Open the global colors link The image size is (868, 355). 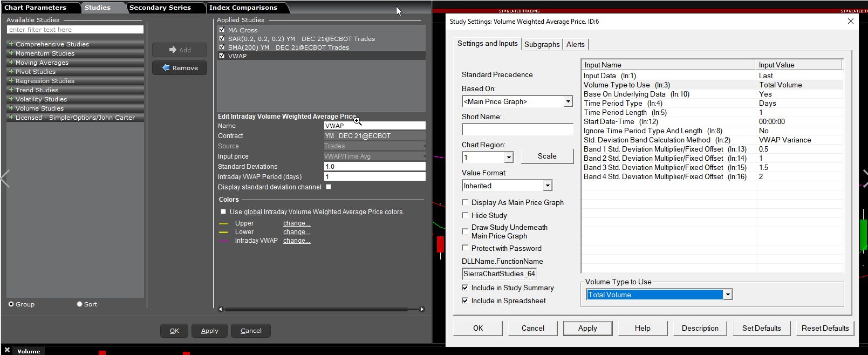click(252, 212)
